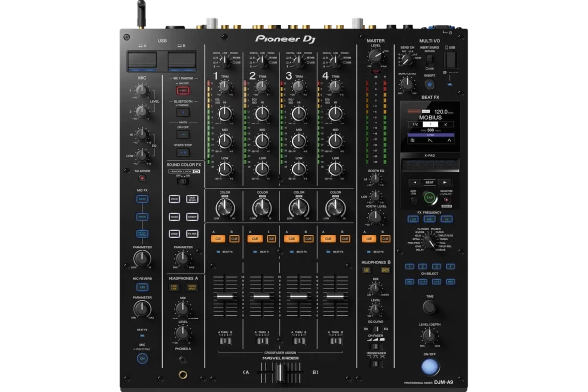Image resolution: width=588 pixels, height=392 pixels.
Task: Click channel 3 input selector knob
Action: (299, 61)
